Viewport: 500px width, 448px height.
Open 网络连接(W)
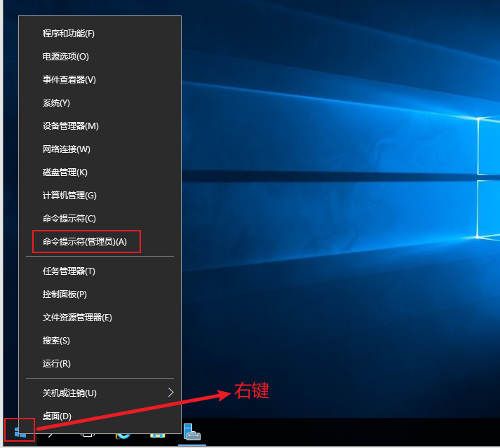[100, 149]
